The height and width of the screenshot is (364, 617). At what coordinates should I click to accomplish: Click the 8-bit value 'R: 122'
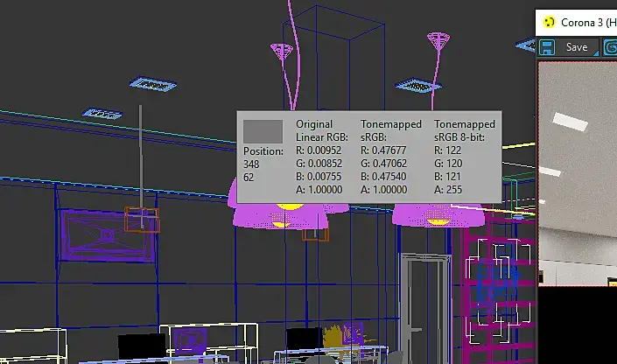pyautogui.click(x=448, y=150)
